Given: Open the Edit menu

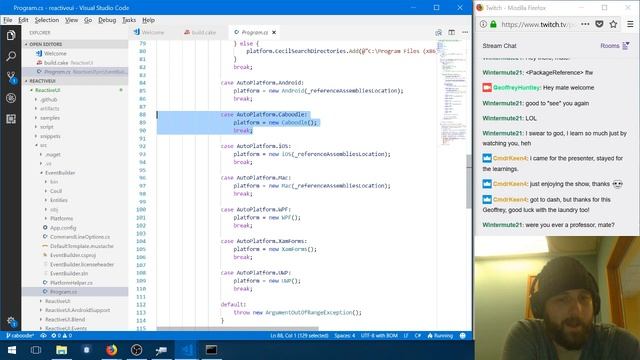Looking at the screenshot, I should (23, 20).
